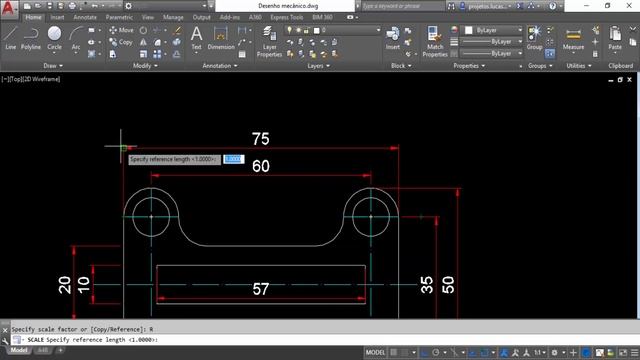The height and width of the screenshot is (360, 640).
Task: Expand the Modify panel
Action: coord(145,66)
